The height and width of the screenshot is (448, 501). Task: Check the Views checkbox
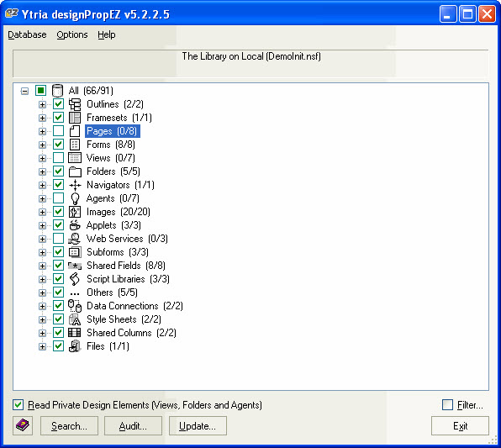coord(58,158)
